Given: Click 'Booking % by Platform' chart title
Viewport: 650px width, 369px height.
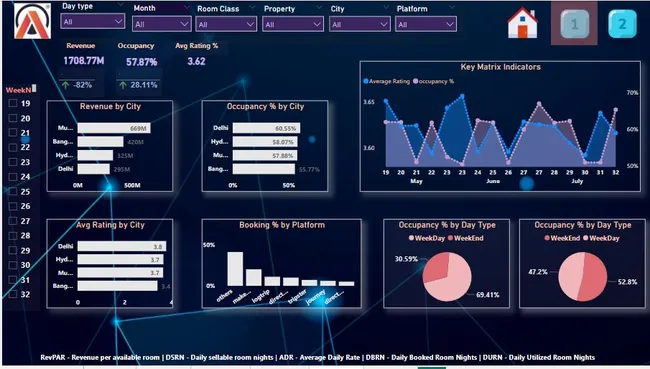Looking at the screenshot, I should pos(282,225).
